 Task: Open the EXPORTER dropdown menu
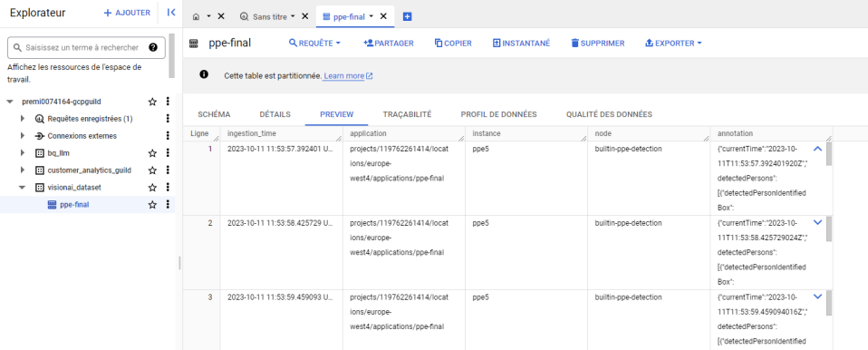coord(674,44)
